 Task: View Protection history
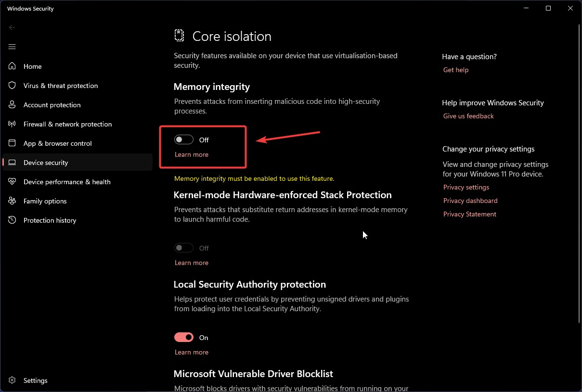(50, 220)
